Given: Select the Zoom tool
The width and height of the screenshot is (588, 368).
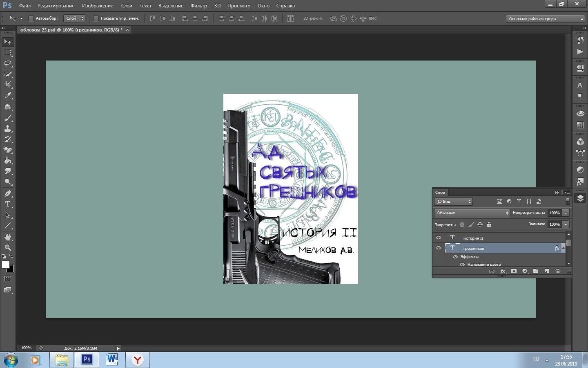Looking at the screenshot, I should 8,248.
